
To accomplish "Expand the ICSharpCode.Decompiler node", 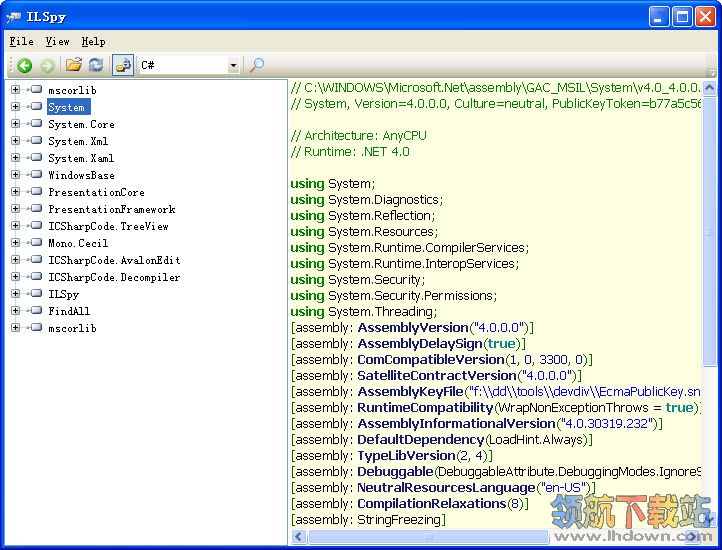I will (16, 277).
